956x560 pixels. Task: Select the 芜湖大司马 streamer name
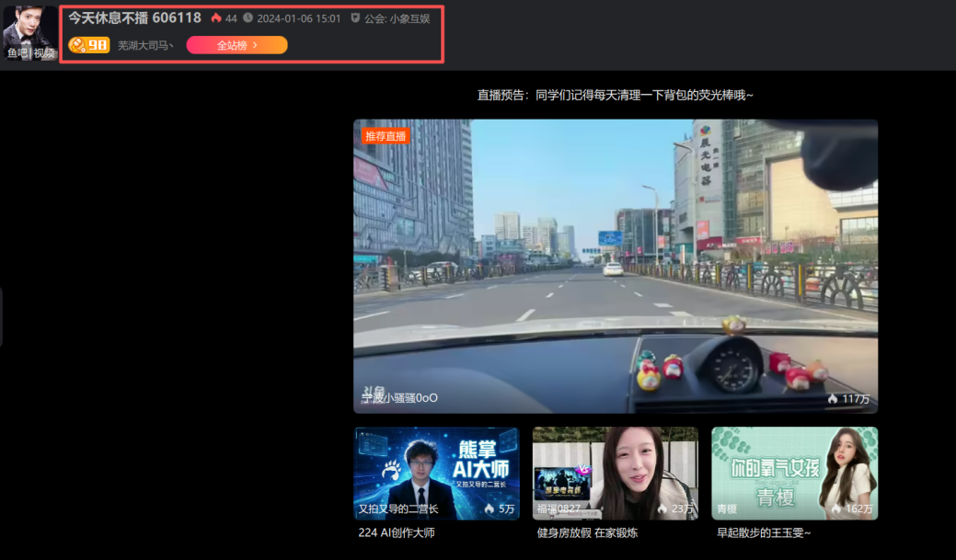pos(145,45)
